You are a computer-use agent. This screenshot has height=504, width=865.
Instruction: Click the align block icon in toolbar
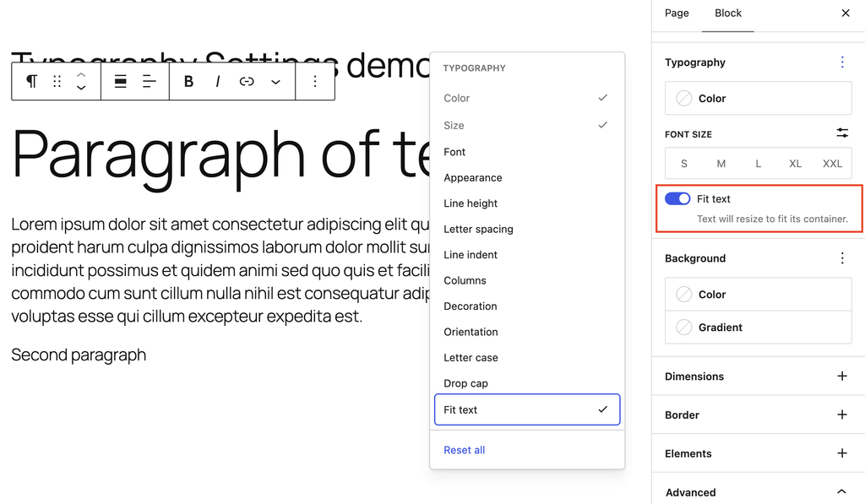120,82
